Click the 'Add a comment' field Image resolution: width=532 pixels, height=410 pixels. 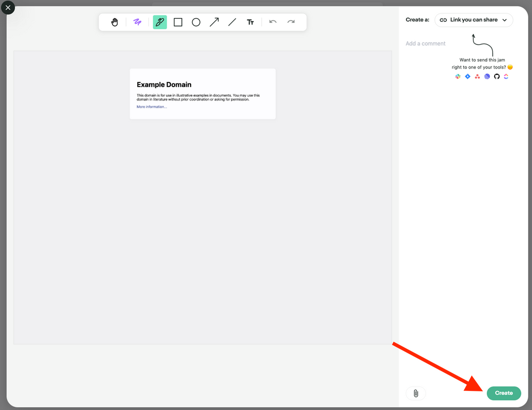[x=426, y=43]
